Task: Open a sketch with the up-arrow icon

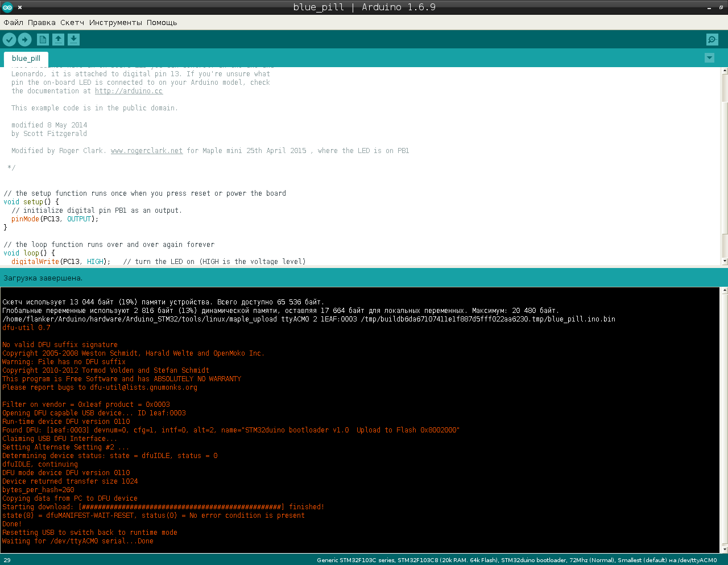Action: 58,39
